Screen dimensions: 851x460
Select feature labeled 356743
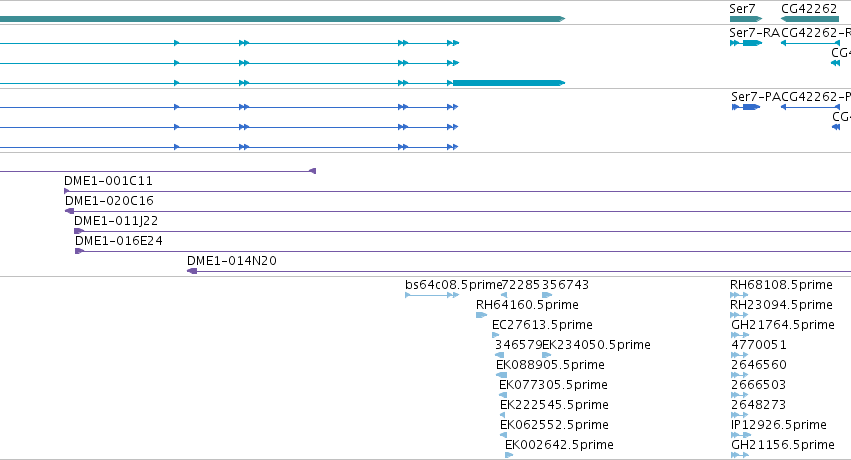[565, 285]
